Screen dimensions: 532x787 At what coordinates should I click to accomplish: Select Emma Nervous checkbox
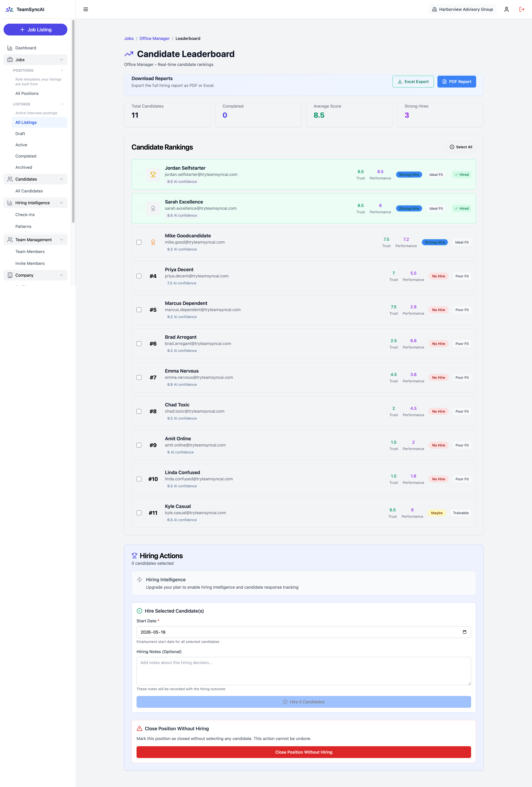click(x=139, y=378)
